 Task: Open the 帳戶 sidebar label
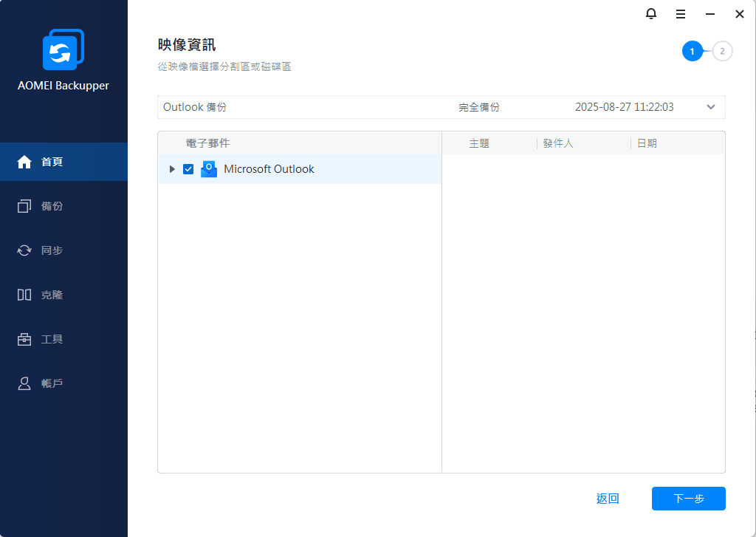coord(52,383)
